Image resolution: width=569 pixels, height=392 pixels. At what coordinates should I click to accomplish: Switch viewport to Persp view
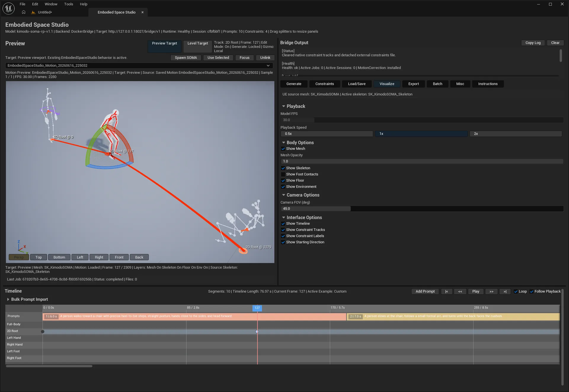19,257
